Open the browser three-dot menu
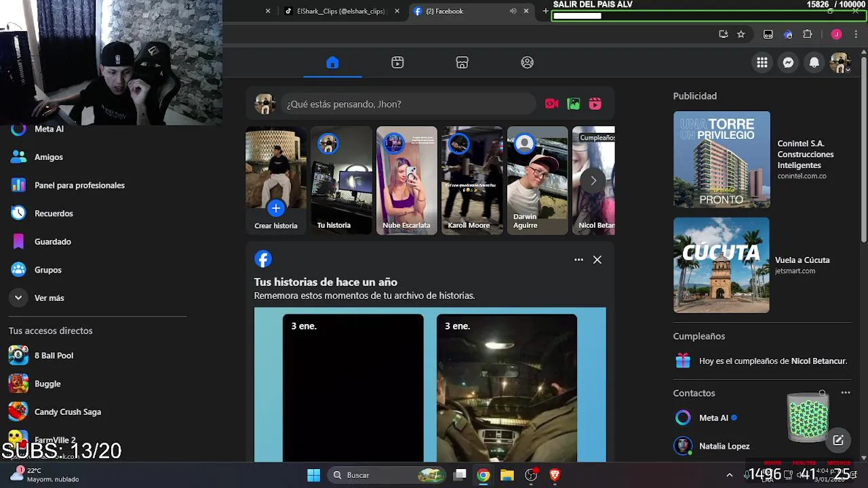Viewport: 868px width, 488px height. (856, 34)
